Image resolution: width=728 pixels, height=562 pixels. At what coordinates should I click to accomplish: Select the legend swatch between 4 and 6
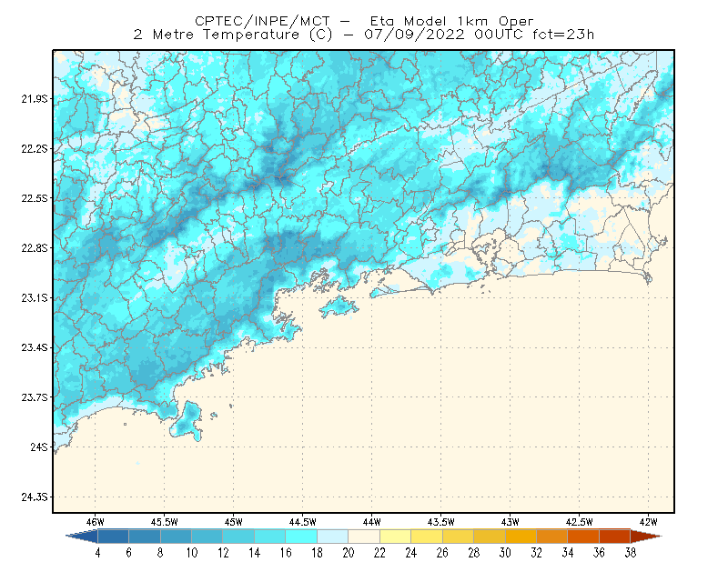point(113,537)
